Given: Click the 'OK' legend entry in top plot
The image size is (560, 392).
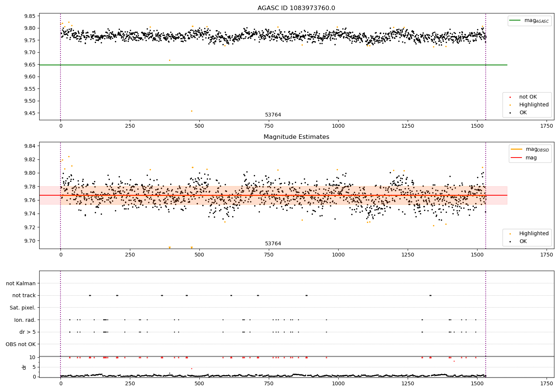Looking at the screenshot, I should [523, 113].
